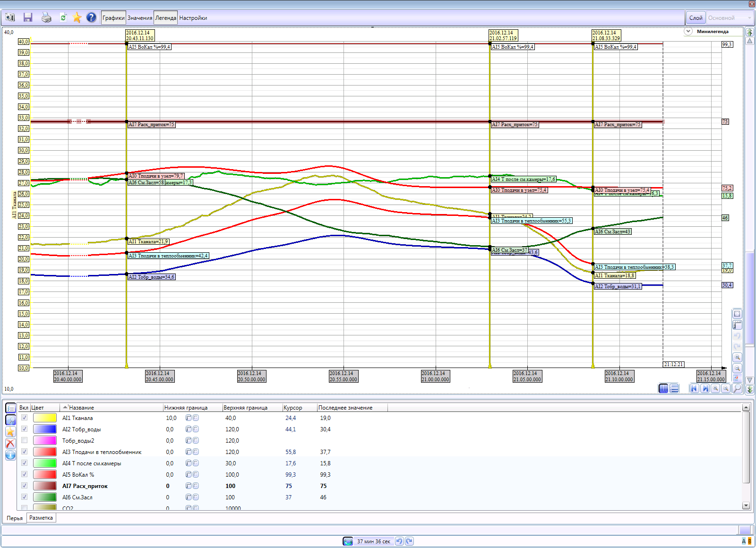Open the blue info icon in pens sidebar
756x548 pixels.
(x=10, y=455)
